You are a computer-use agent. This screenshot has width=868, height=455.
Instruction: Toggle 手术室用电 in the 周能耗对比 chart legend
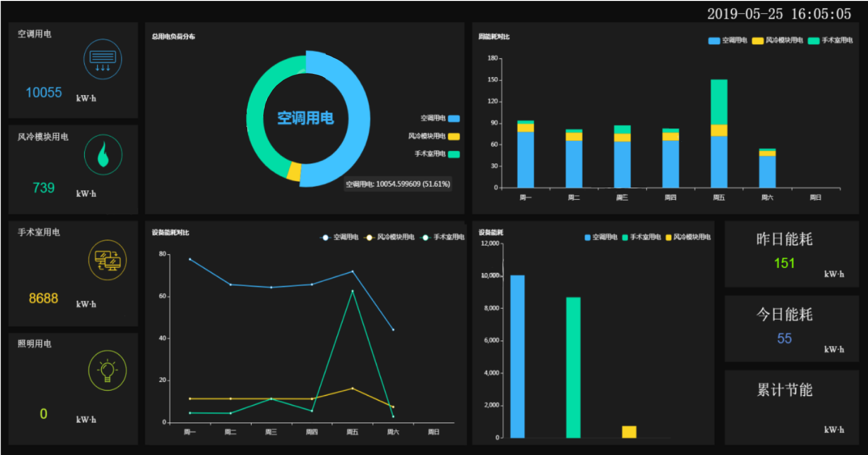830,41
